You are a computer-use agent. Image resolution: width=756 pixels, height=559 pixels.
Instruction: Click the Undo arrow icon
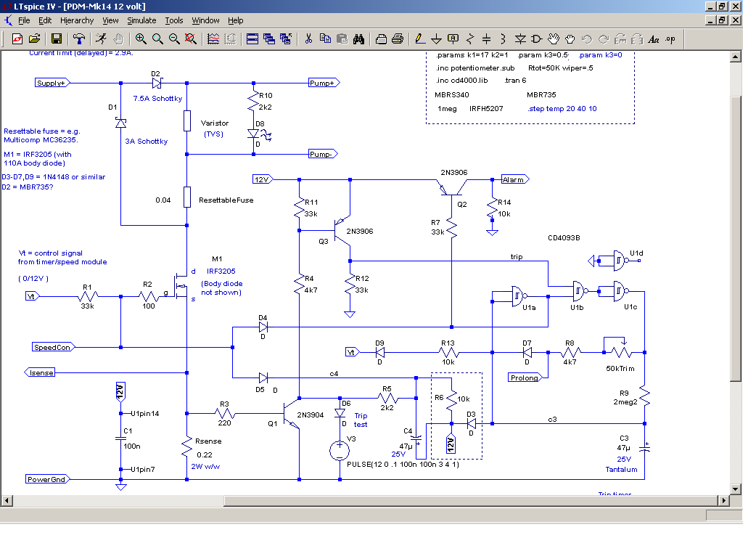[x=587, y=39]
